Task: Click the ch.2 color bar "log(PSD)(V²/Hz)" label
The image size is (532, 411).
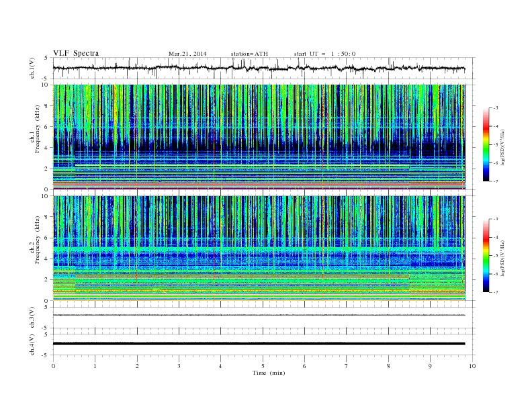Action: coord(502,259)
